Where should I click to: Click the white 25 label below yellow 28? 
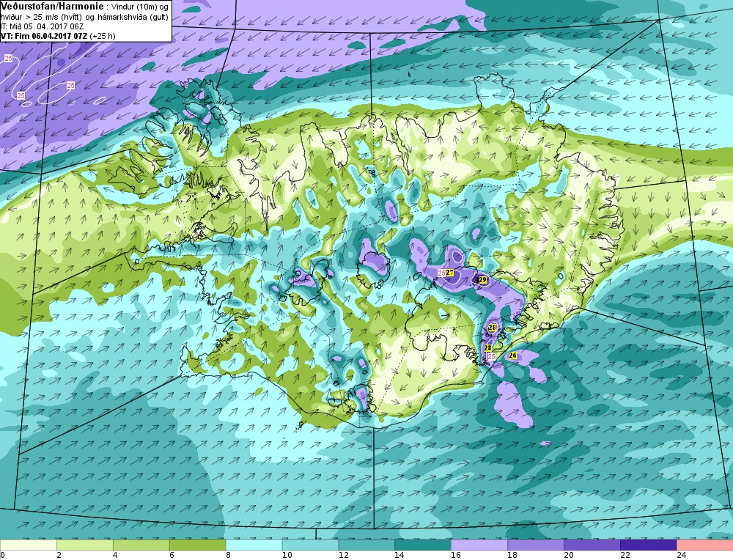pyautogui.click(x=491, y=356)
